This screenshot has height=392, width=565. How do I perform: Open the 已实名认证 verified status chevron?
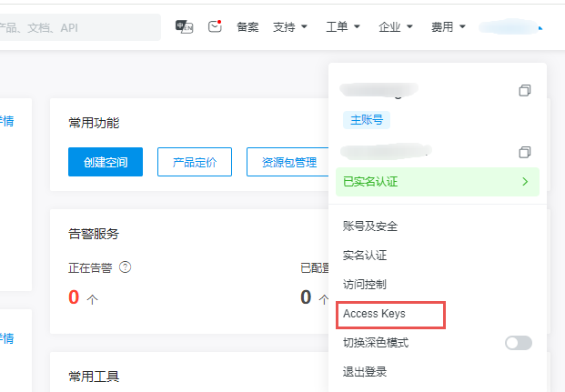525,182
